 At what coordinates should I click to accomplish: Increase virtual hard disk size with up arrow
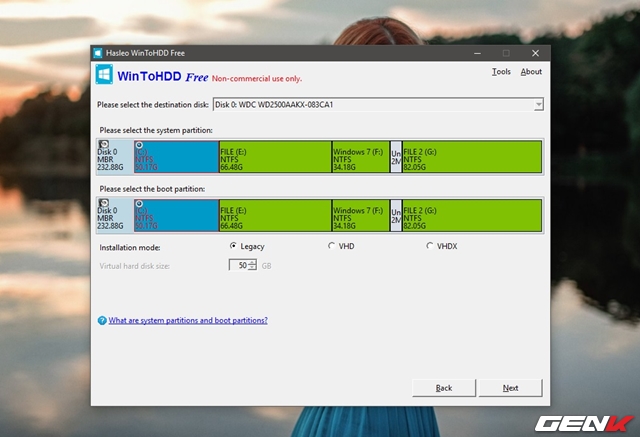point(253,262)
